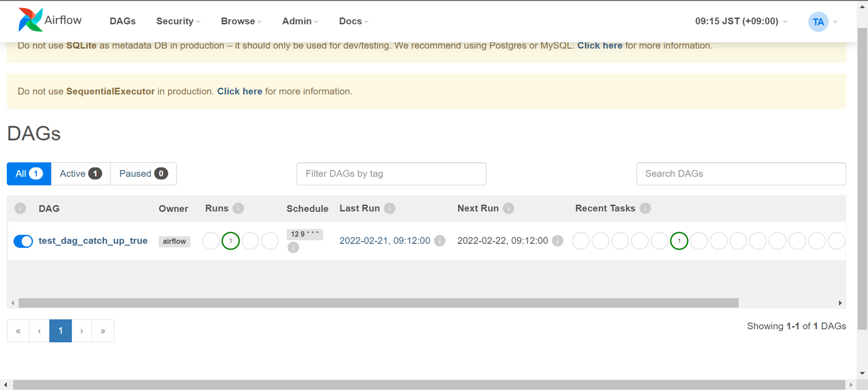Open the Security dropdown menu
Screen dimensions: 868x390
tap(178, 21)
